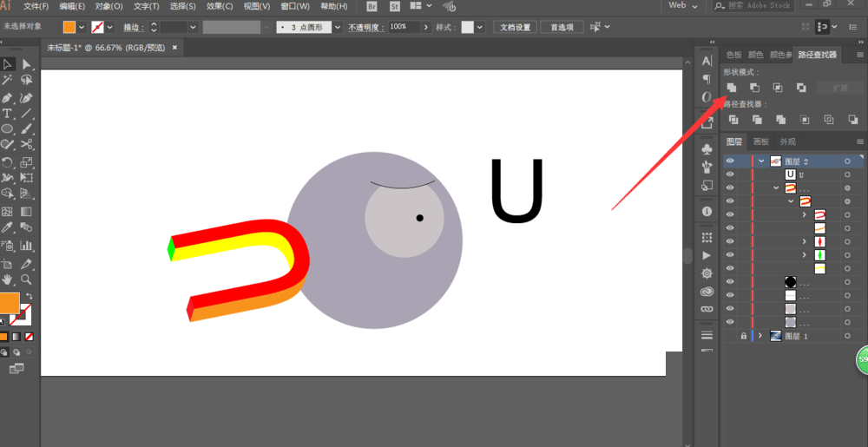Select the Free Transform tool

point(26,178)
